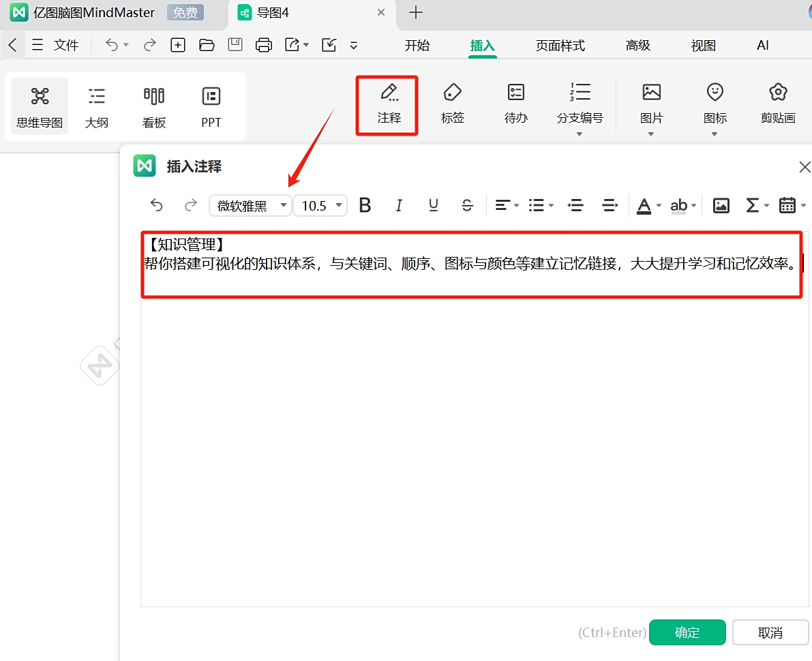Image resolution: width=812 pixels, height=661 pixels.
Task: Toggle underline formatting in note editor
Action: pos(434,206)
